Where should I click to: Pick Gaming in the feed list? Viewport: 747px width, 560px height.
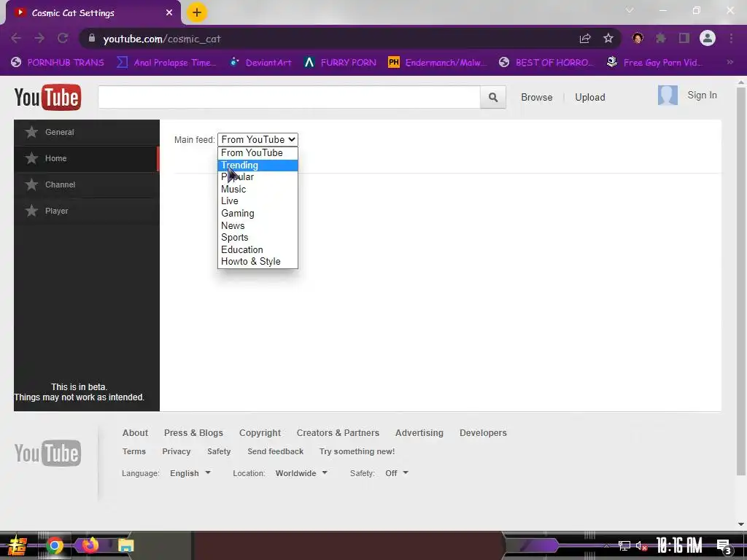(258, 214)
